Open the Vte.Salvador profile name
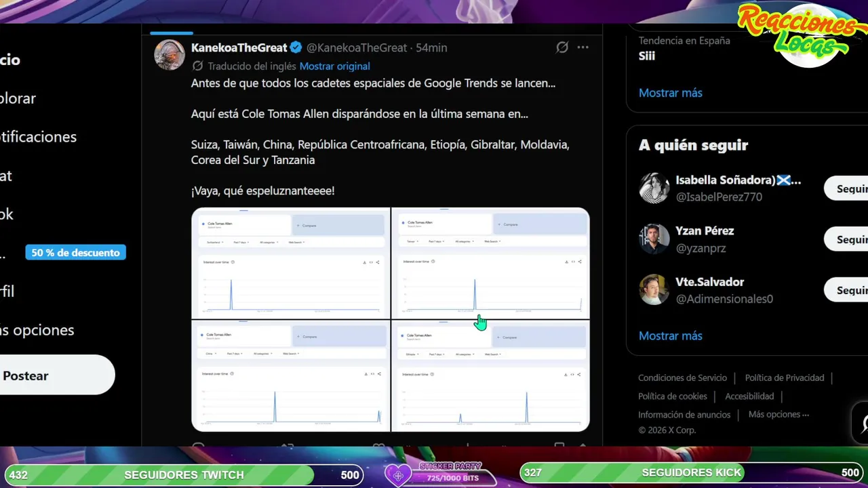 click(x=710, y=282)
